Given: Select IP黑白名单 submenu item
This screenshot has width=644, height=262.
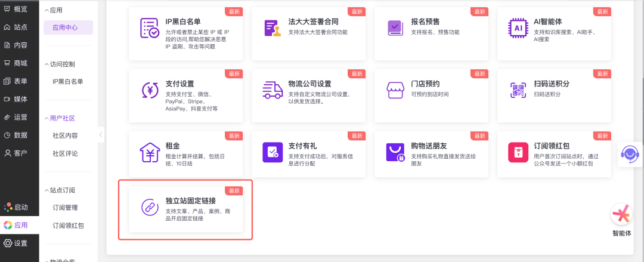Looking at the screenshot, I should 68,81.
